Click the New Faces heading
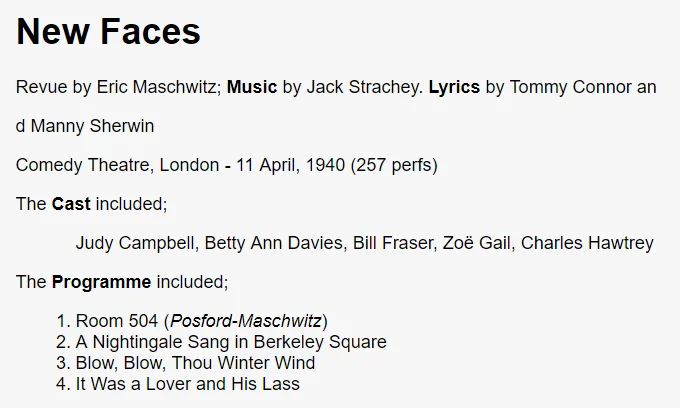 click(x=108, y=32)
